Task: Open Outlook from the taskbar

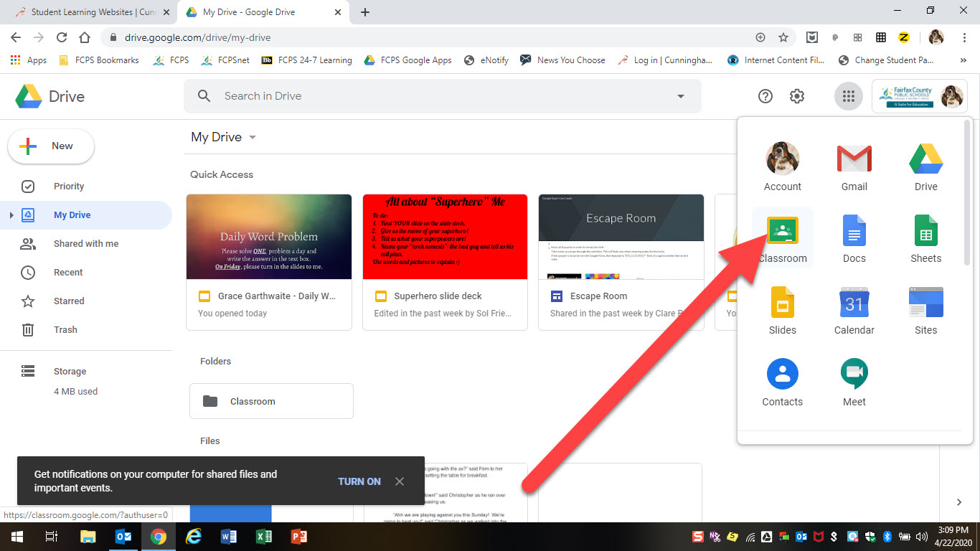Action: pyautogui.click(x=123, y=536)
